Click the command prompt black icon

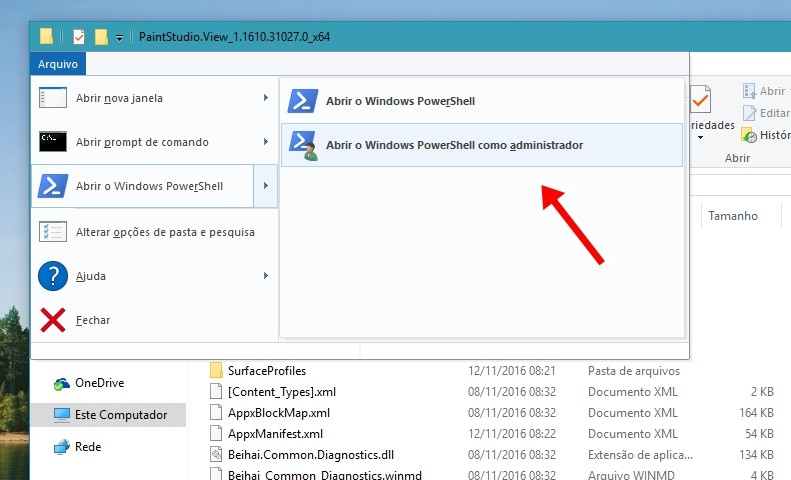53,141
